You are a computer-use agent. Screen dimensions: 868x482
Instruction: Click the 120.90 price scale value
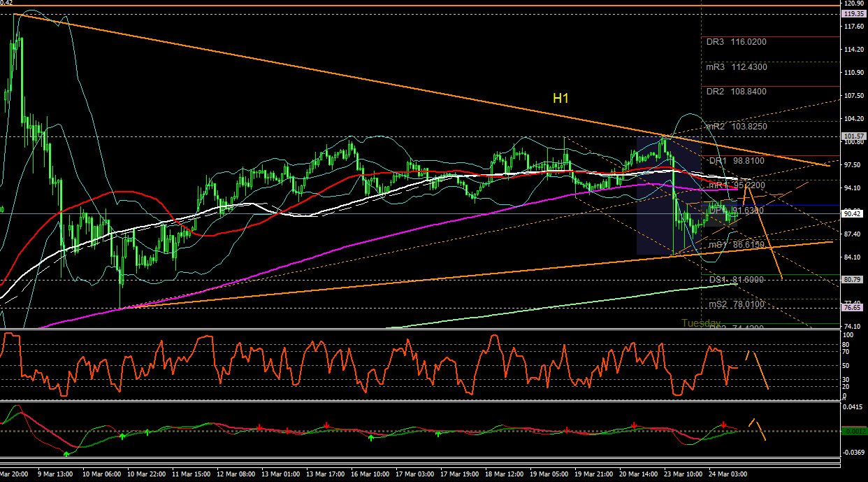854,4
